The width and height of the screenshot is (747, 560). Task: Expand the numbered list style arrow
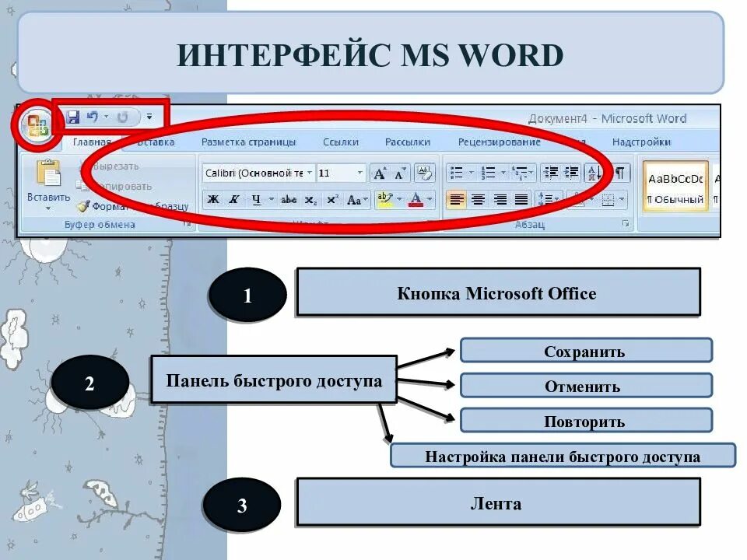503,173
